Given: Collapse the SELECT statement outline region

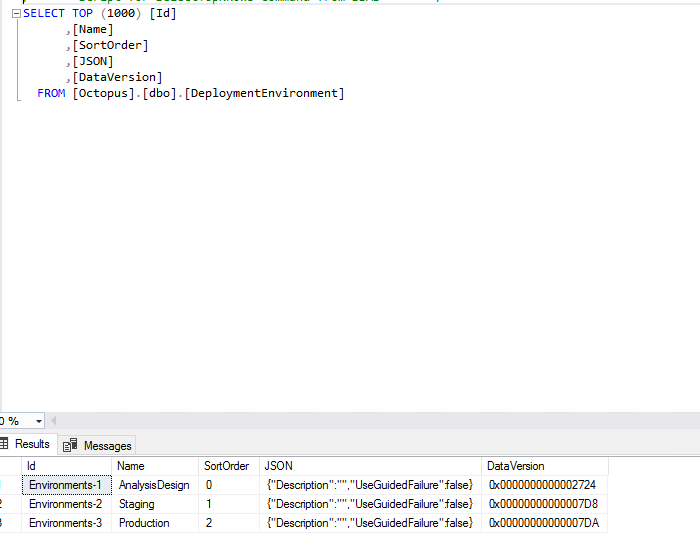Looking at the screenshot, I should (17, 14).
